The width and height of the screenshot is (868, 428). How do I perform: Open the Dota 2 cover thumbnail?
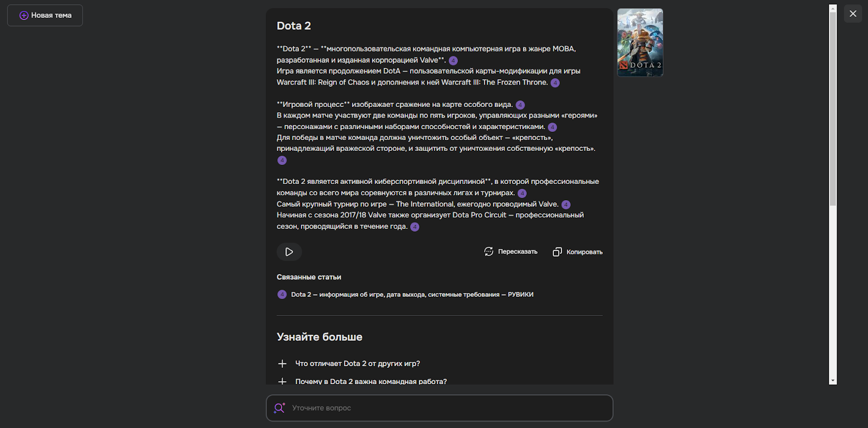[640, 43]
